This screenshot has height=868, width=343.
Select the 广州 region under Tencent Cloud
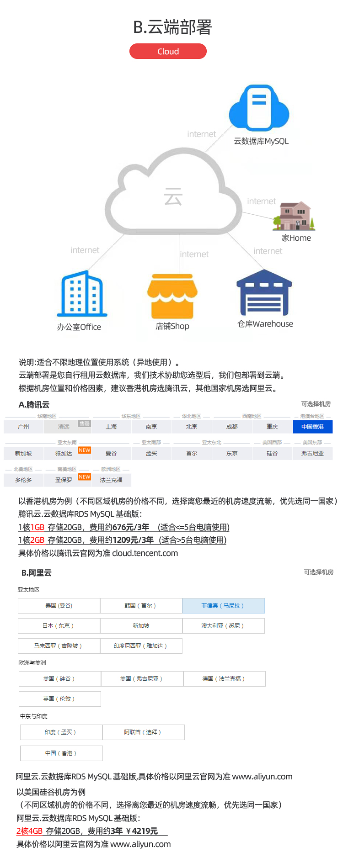23,427
